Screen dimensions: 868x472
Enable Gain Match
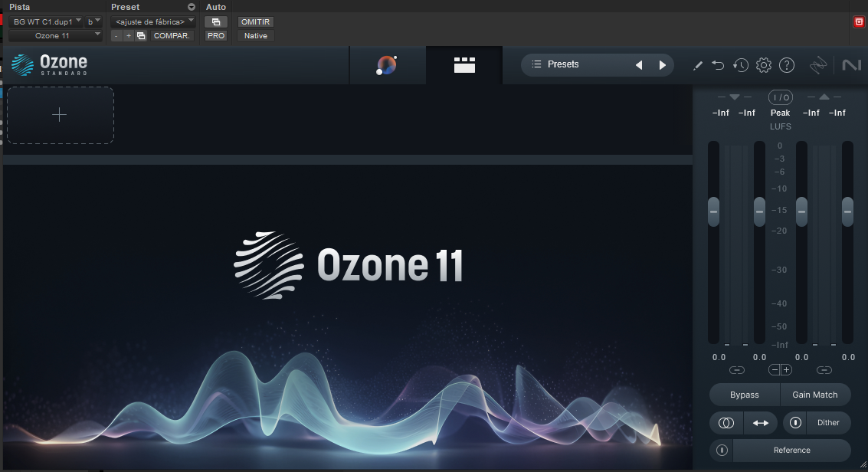815,395
